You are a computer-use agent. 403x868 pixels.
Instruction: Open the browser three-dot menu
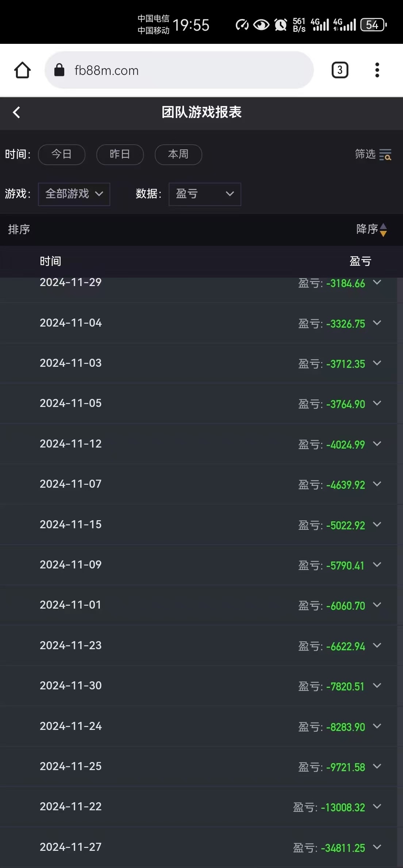[377, 70]
